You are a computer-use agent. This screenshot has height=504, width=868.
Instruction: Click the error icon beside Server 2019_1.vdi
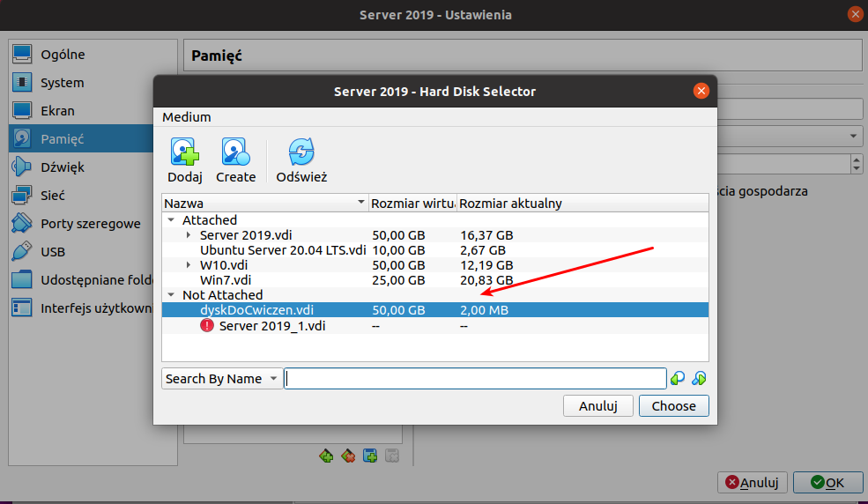(207, 325)
